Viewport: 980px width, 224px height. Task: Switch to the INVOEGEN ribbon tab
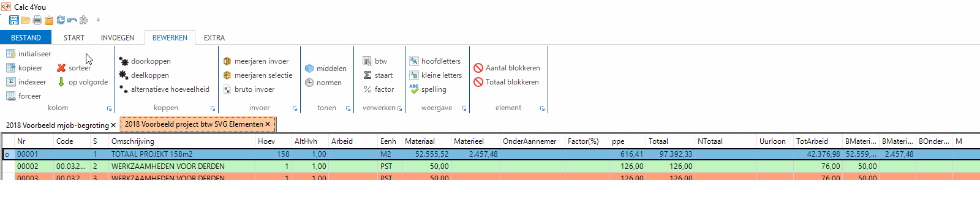click(x=118, y=38)
